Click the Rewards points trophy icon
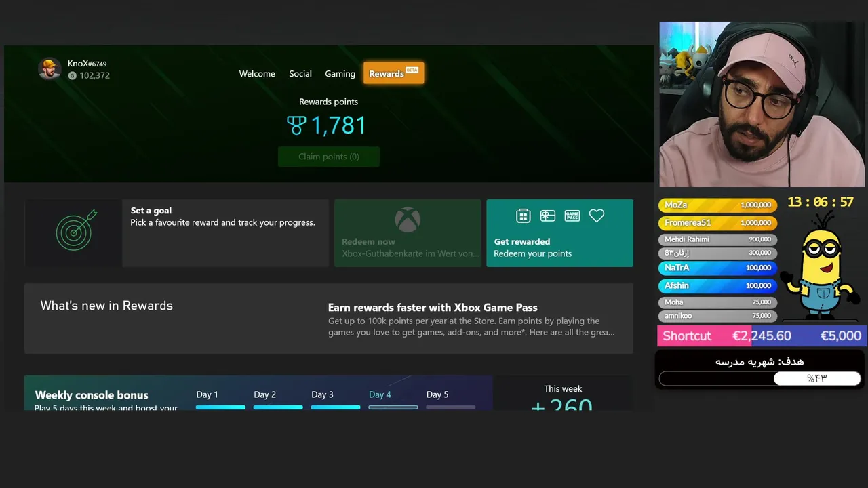This screenshot has height=488, width=868. coord(296,125)
